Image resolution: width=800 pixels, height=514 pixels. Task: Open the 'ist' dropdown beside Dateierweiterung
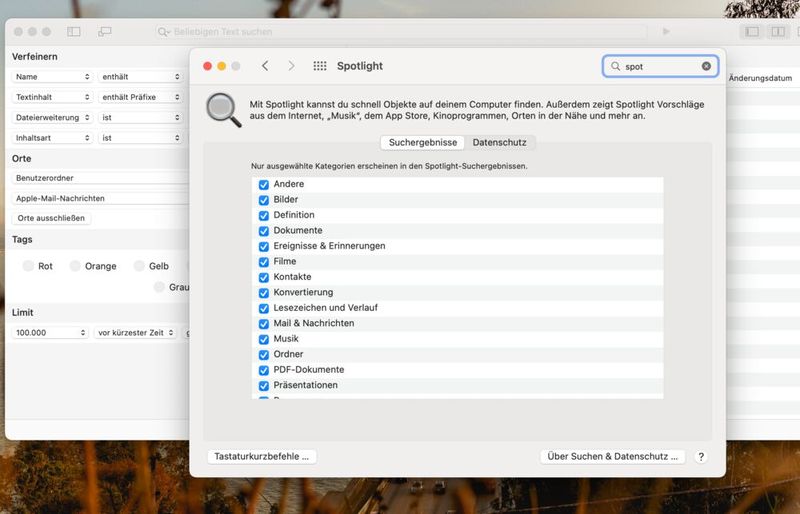[x=140, y=117]
